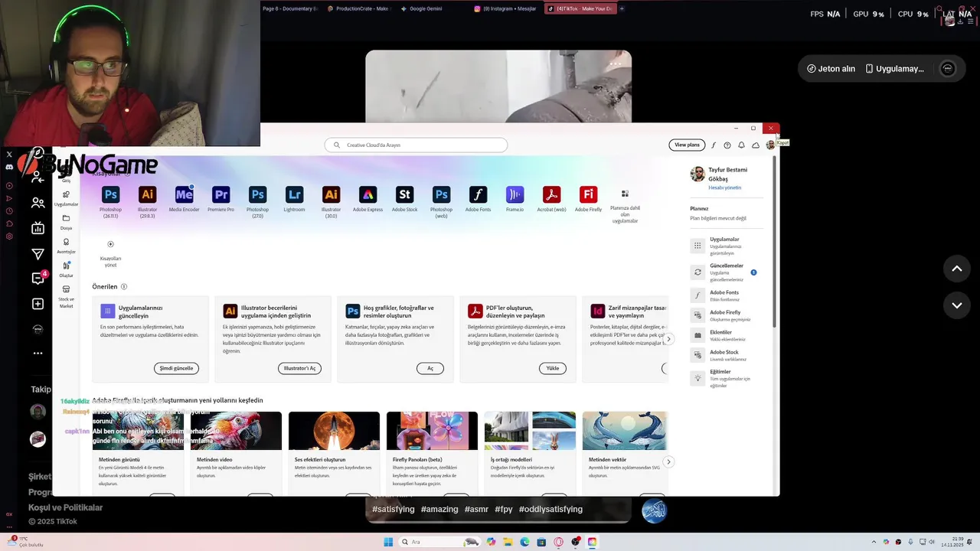
Task: Show next recommended cards with arrow
Action: [668, 339]
